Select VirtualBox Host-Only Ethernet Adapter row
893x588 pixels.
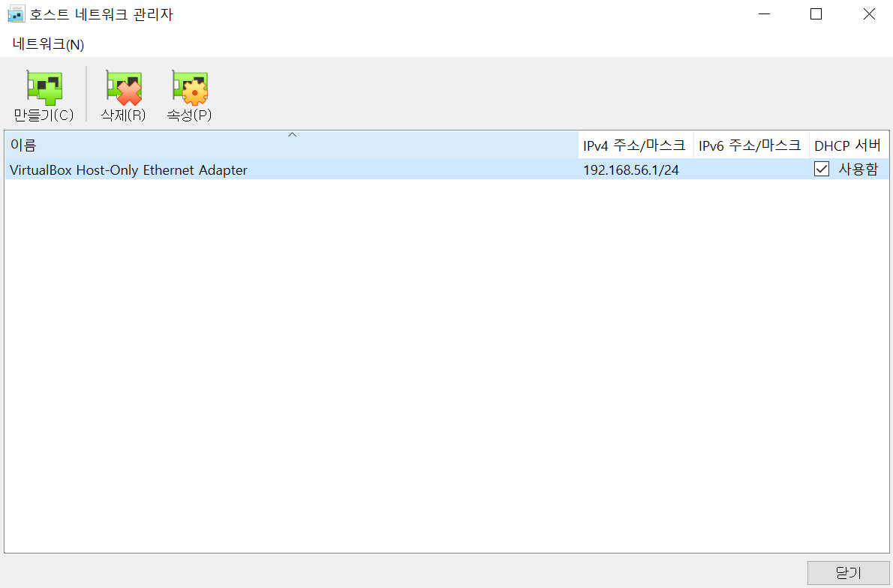point(446,169)
